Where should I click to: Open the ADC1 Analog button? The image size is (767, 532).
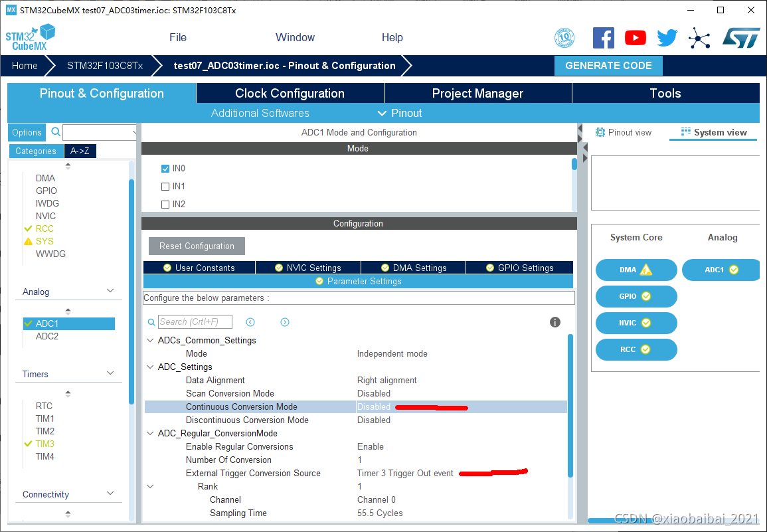point(721,270)
